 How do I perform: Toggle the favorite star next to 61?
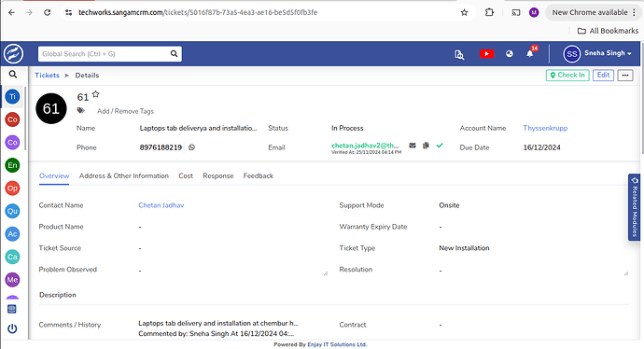tap(96, 94)
